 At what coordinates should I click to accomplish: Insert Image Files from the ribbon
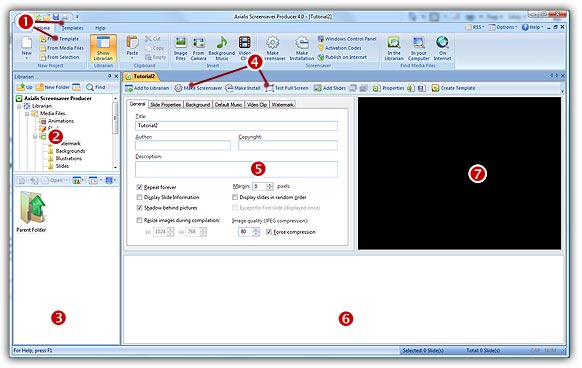[180, 48]
